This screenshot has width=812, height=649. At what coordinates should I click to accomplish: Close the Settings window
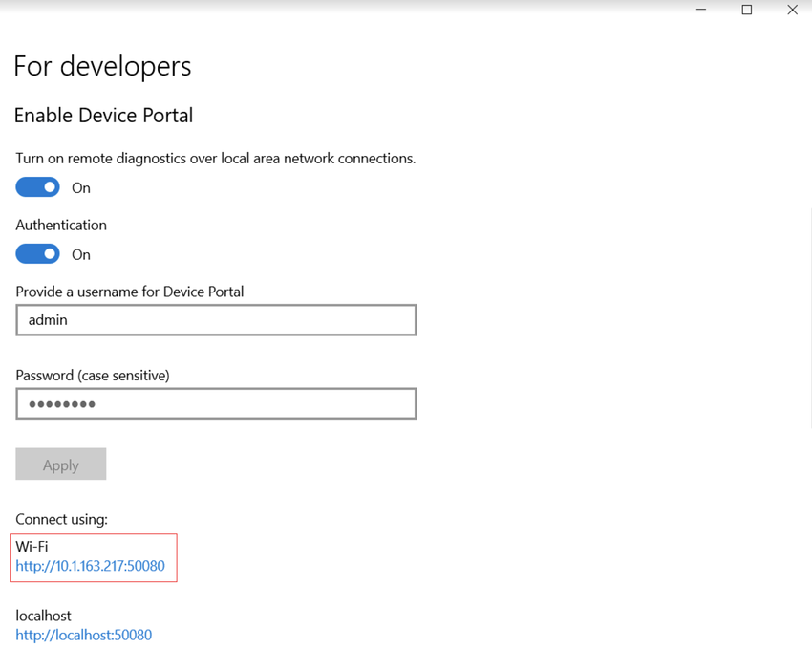coord(792,10)
